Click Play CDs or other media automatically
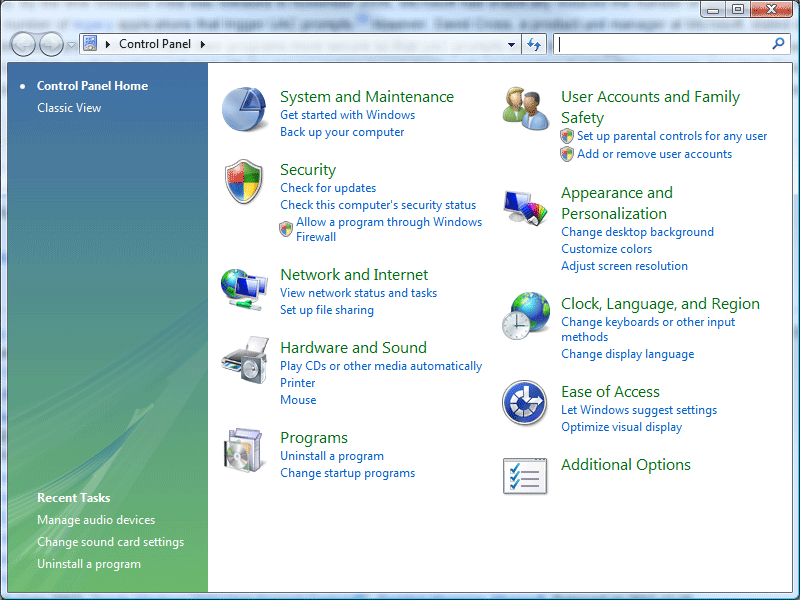The height and width of the screenshot is (600, 800). coord(381,366)
